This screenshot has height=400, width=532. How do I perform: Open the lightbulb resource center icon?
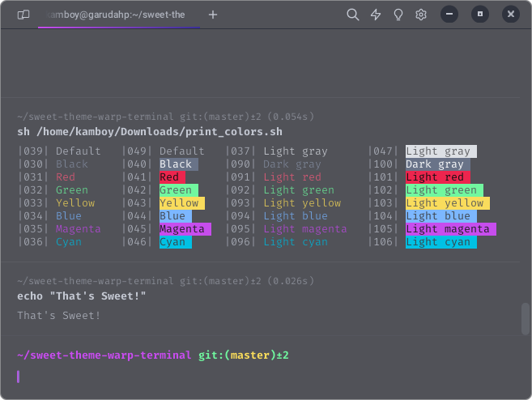coord(398,15)
